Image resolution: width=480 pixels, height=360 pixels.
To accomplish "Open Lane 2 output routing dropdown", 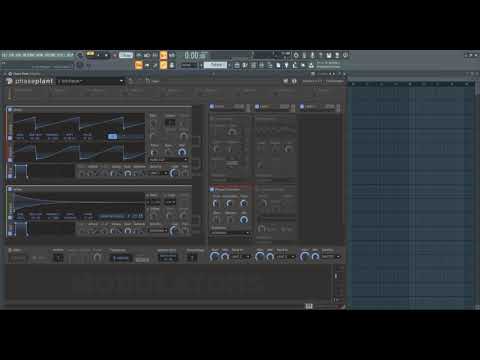I will click(x=286, y=257).
